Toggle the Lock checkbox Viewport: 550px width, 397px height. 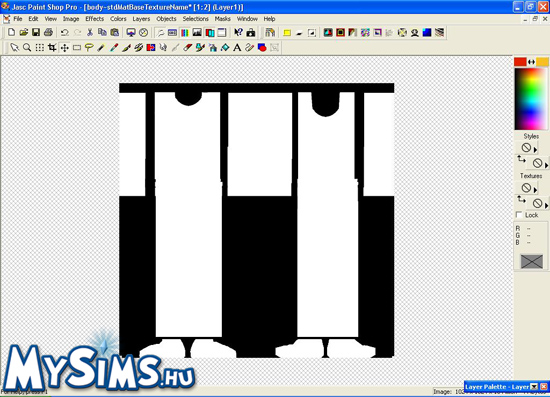(519, 215)
